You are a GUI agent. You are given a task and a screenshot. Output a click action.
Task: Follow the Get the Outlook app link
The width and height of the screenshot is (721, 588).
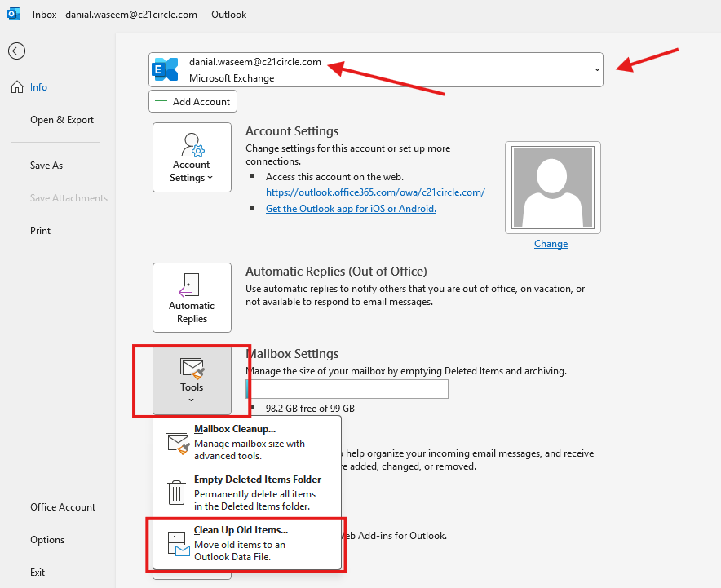[x=351, y=209]
